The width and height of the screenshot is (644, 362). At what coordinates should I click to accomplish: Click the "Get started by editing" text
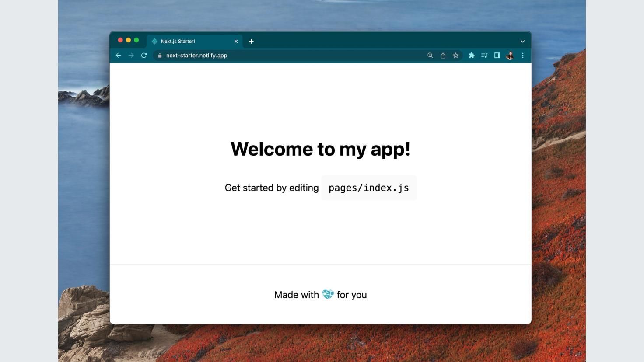(272, 188)
